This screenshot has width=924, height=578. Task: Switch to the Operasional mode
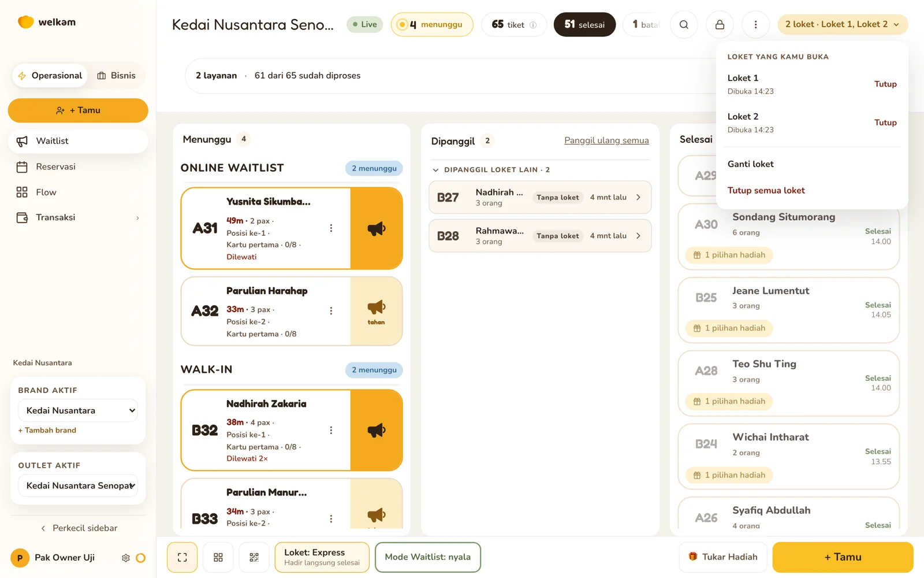pos(50,76)
